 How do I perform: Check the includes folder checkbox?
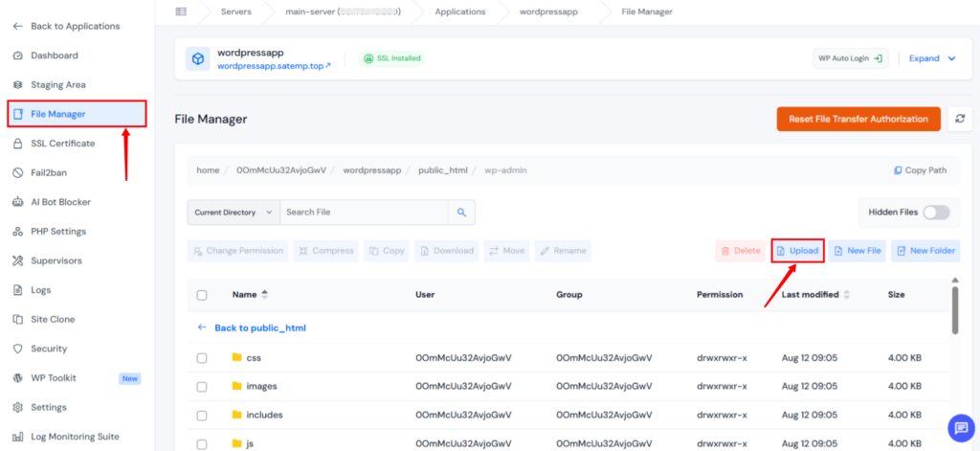(202, 416)
